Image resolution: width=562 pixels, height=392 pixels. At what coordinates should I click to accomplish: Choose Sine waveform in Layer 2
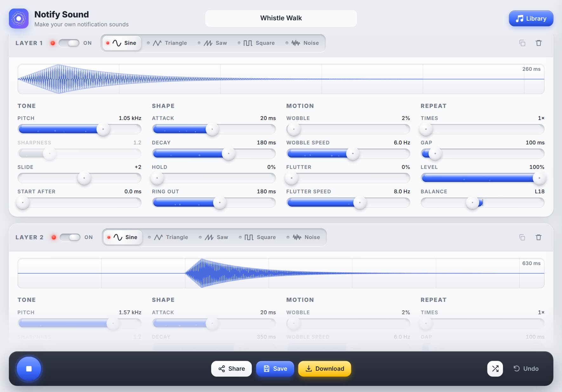[x=123, y=237]
